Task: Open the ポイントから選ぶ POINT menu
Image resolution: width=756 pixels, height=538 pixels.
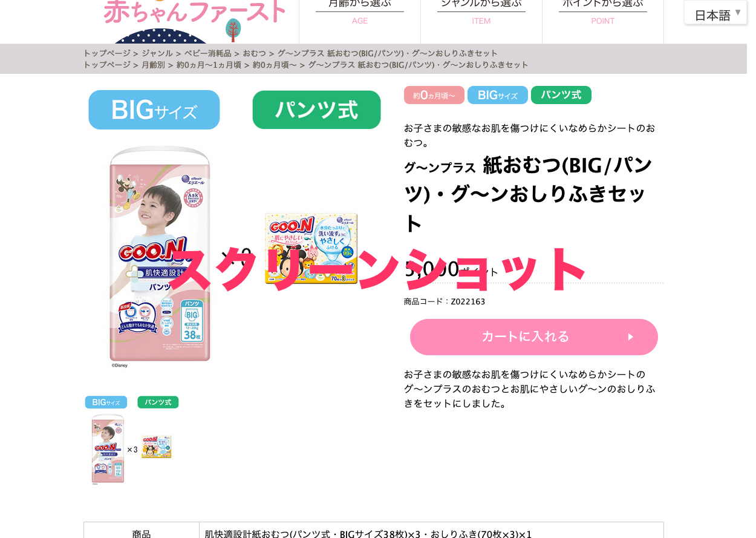Action: (x=603, y=12)
